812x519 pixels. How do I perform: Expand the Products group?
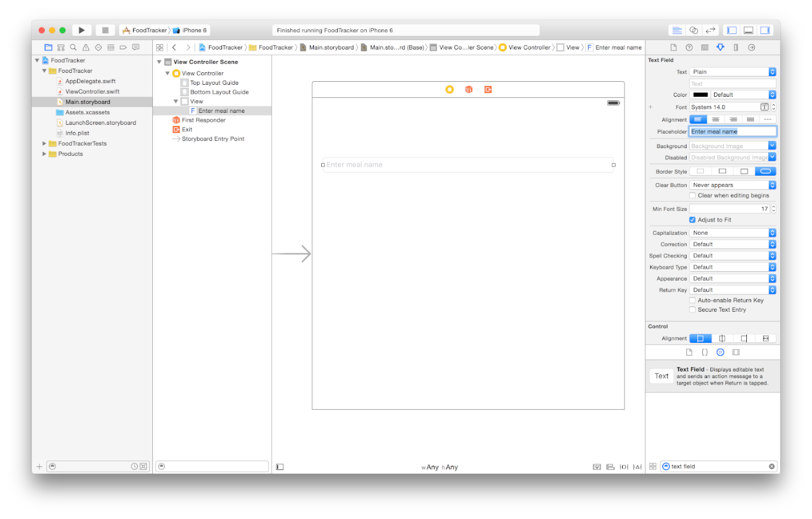coord(44,154)
